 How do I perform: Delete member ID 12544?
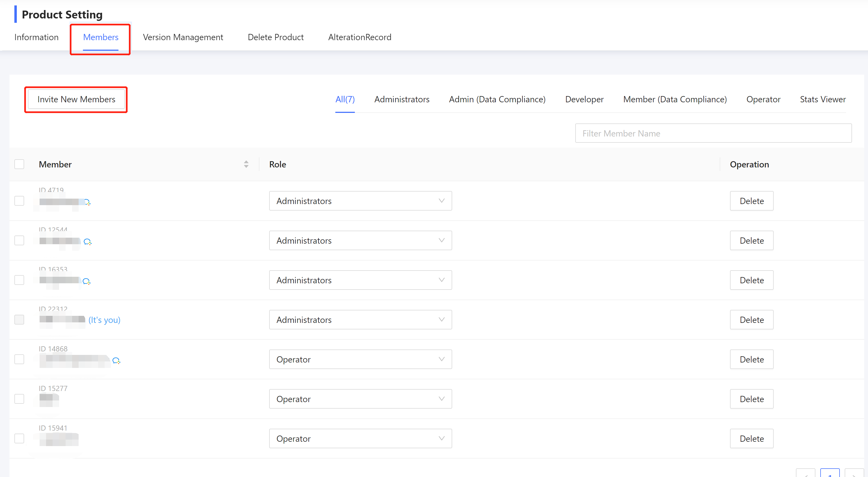[x=751, y=240]
